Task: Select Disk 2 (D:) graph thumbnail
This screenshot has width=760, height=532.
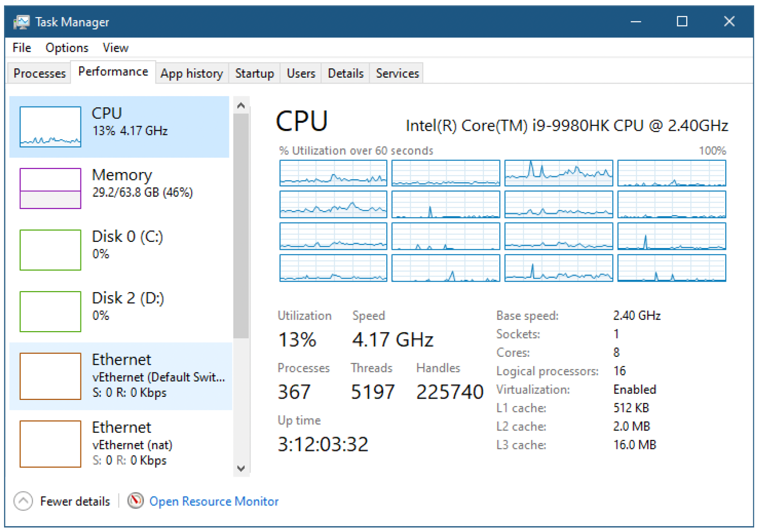Action: click(50, 311)
